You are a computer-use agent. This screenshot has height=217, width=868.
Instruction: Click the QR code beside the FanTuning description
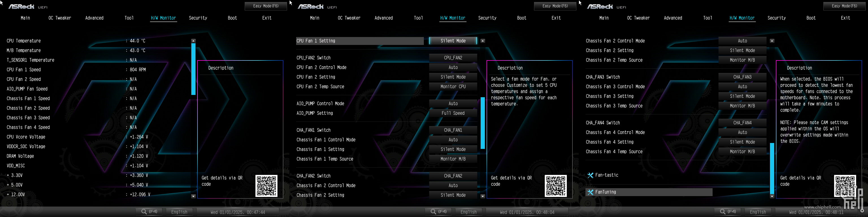tap(845, 186)
